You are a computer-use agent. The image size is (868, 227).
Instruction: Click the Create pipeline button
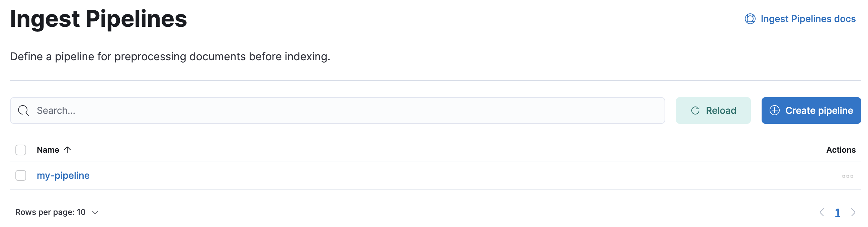tap(811, 110)
